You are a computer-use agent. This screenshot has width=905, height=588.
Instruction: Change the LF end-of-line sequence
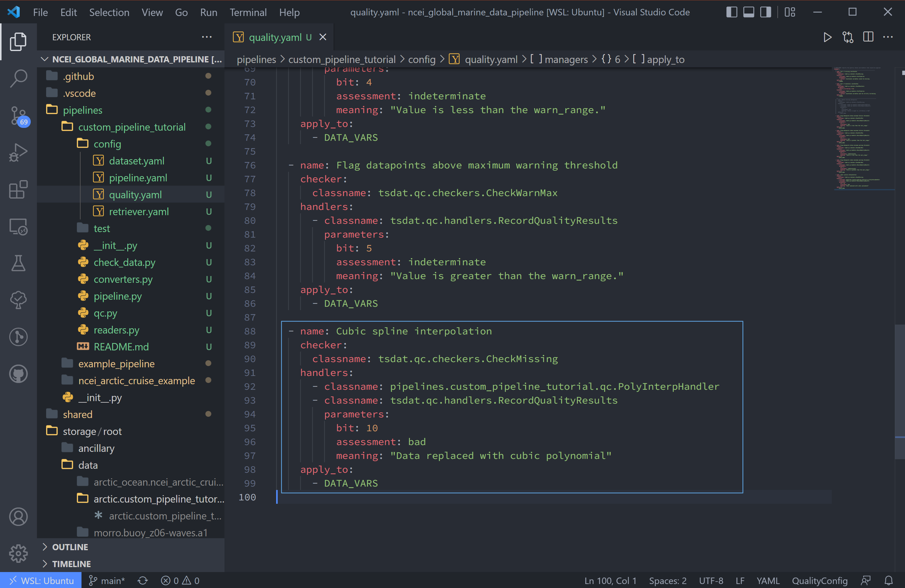[x=740, y=581]
